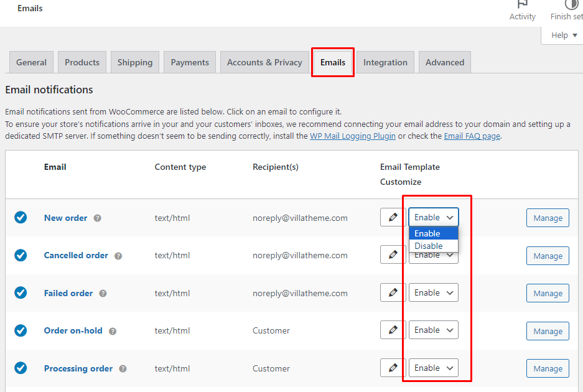The height and width of the screenshot is (392, 583).
Task: Toggle the enabled checkmark for Order on-hold
Action: coord(21,330)
